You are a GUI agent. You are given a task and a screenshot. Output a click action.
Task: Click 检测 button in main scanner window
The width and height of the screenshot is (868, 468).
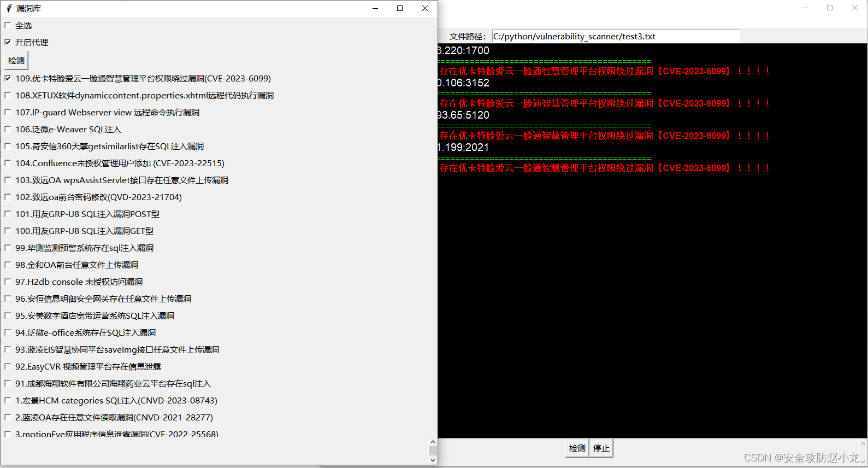tap(577, 448)
